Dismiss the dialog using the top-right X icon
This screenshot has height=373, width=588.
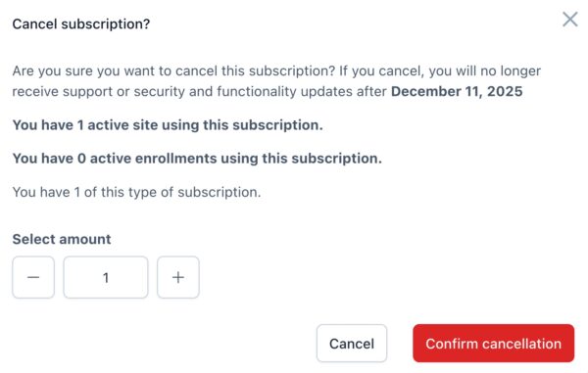coord(570,20)
